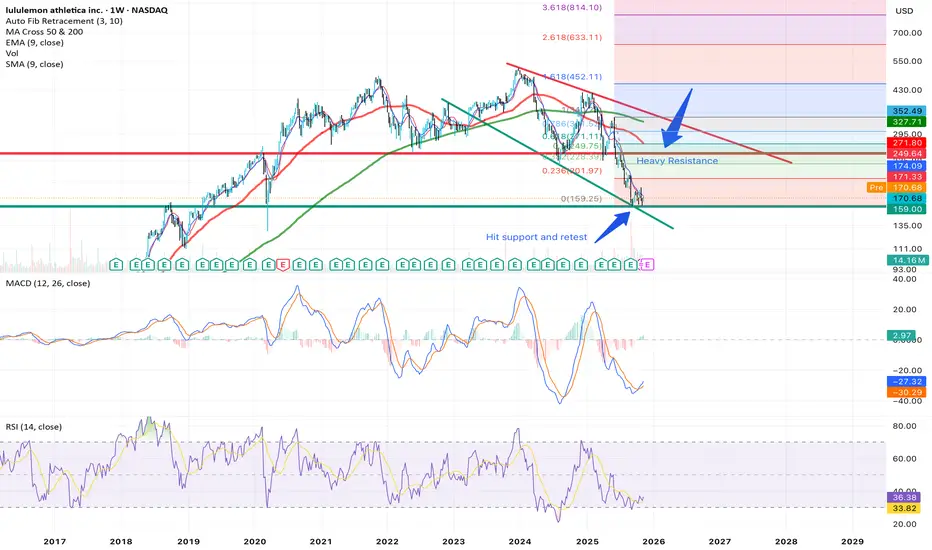Click the 14.16M volume tag

point(907,260)
